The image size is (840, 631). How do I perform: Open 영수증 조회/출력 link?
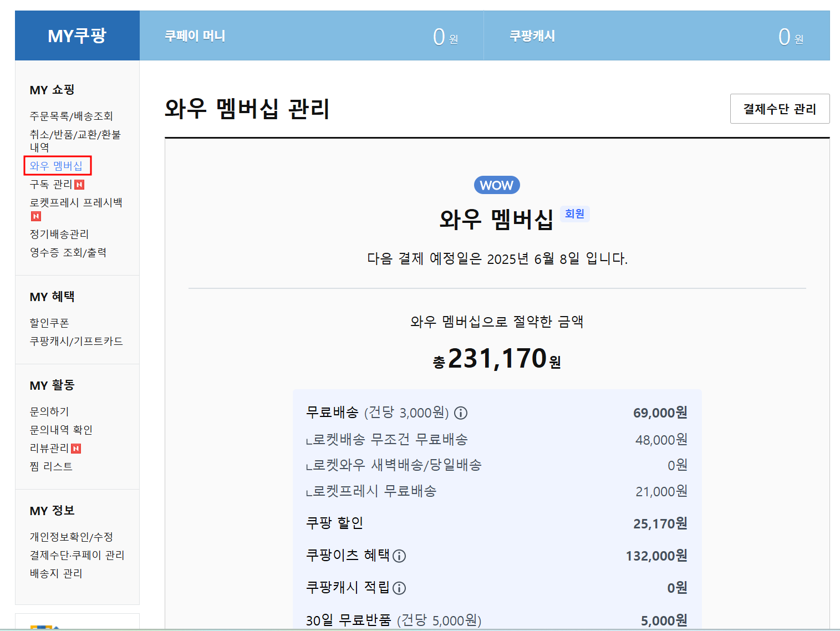(68, 252)
